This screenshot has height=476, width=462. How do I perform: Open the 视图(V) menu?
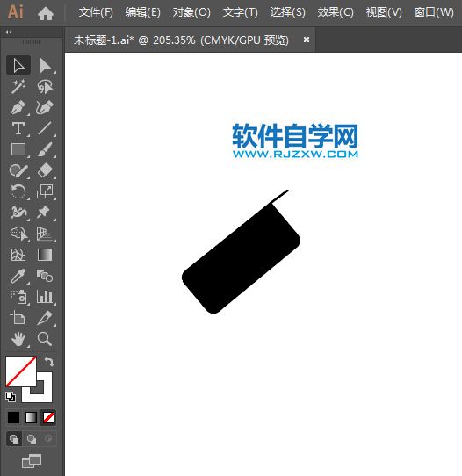click(384, 12)
